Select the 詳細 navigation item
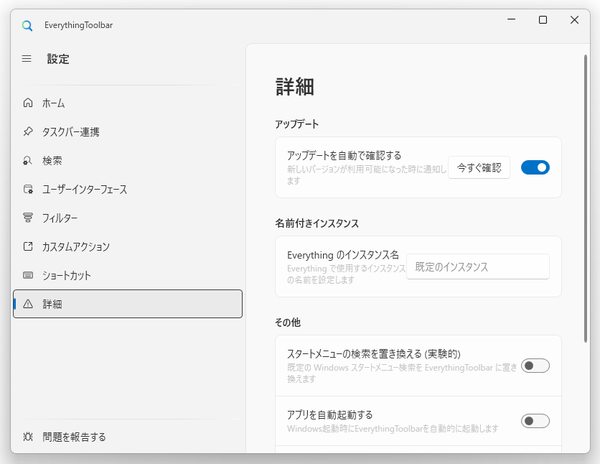Screen dimensions: 600x464 click(x=128, y=304)
